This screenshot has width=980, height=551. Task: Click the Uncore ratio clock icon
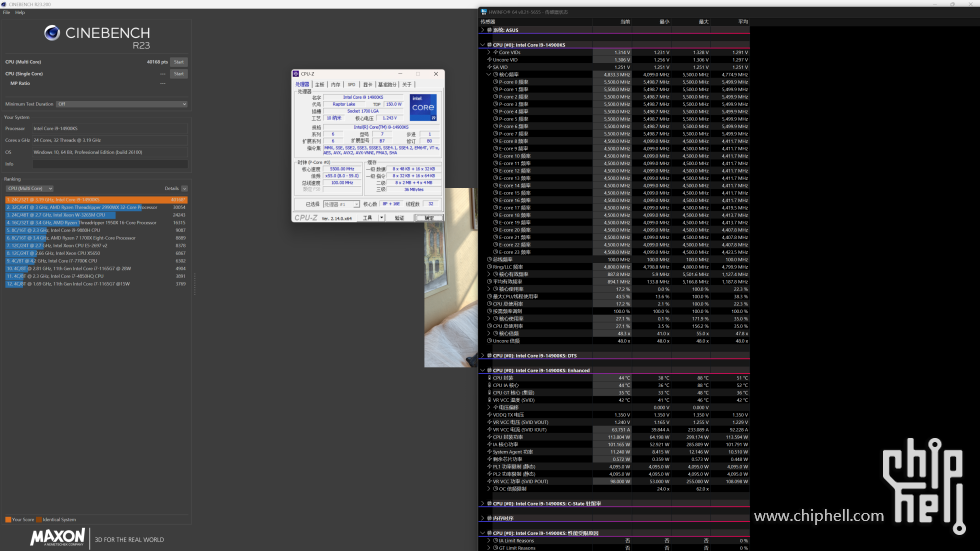point(489,341)
